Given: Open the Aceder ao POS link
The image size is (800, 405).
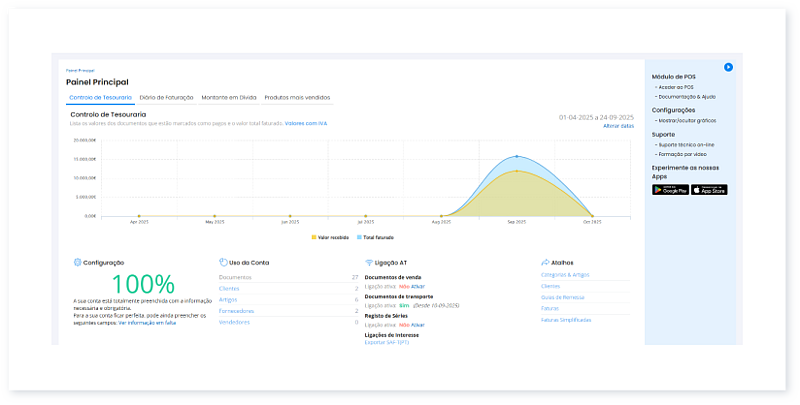Looking at the screenshot, I should click(679, 87).
